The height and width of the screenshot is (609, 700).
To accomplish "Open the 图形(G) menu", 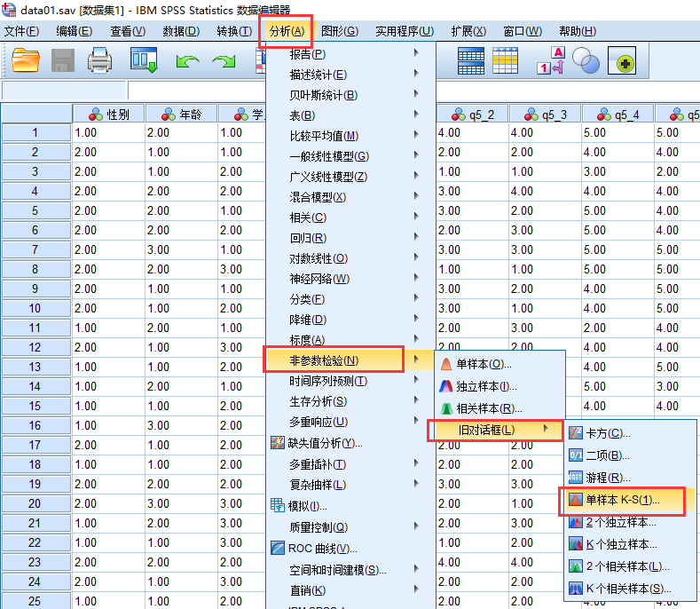I will (339, 31).
